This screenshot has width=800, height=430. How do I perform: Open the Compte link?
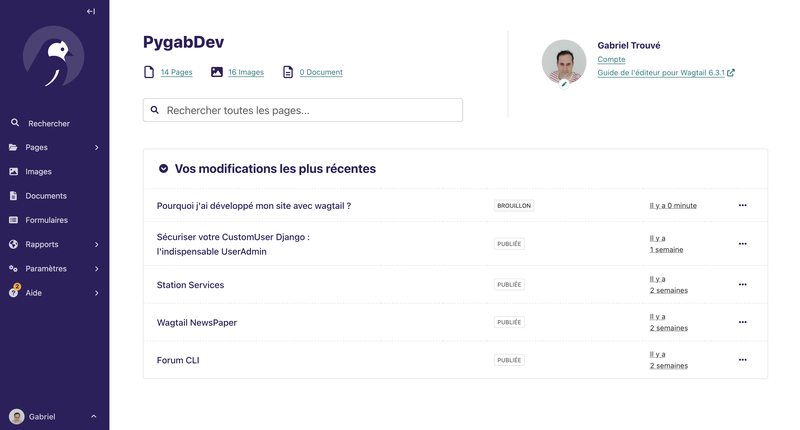(611, 59)
